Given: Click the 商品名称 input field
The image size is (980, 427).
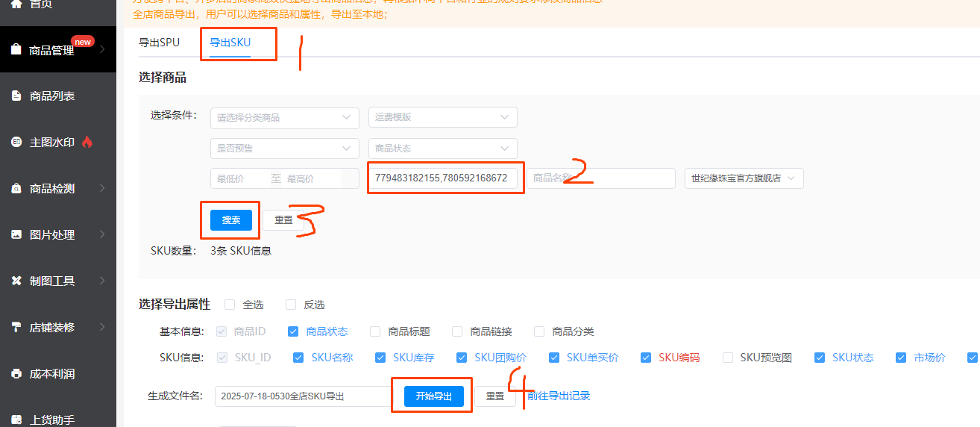Looking at the screenshot, I should (601, 178).
